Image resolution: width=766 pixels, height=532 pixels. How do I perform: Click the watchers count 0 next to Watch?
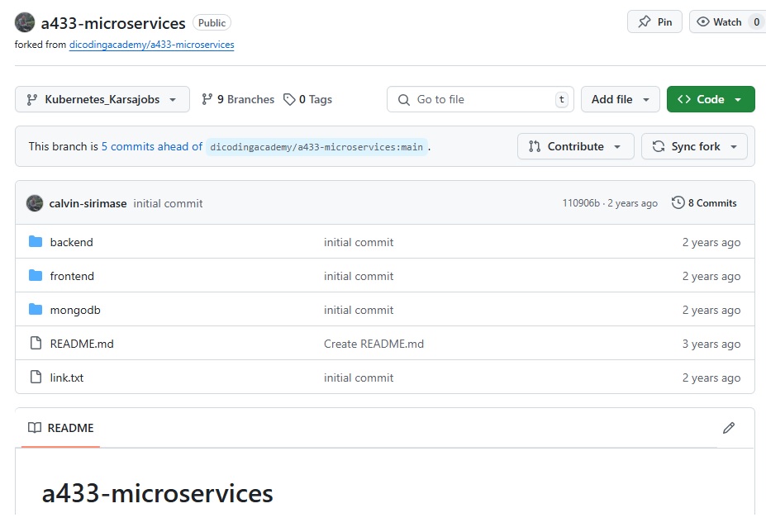point(756,22)
